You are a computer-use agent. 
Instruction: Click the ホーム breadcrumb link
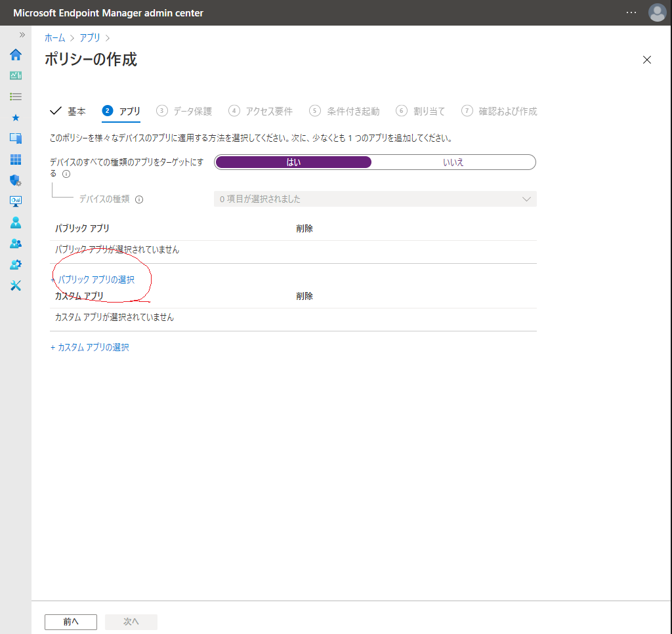point(55,37)
